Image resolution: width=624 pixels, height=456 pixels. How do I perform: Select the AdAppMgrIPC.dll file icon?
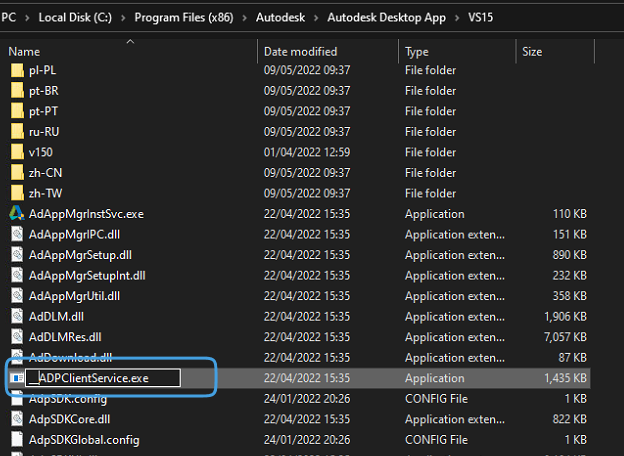click(x=16, y=234)
